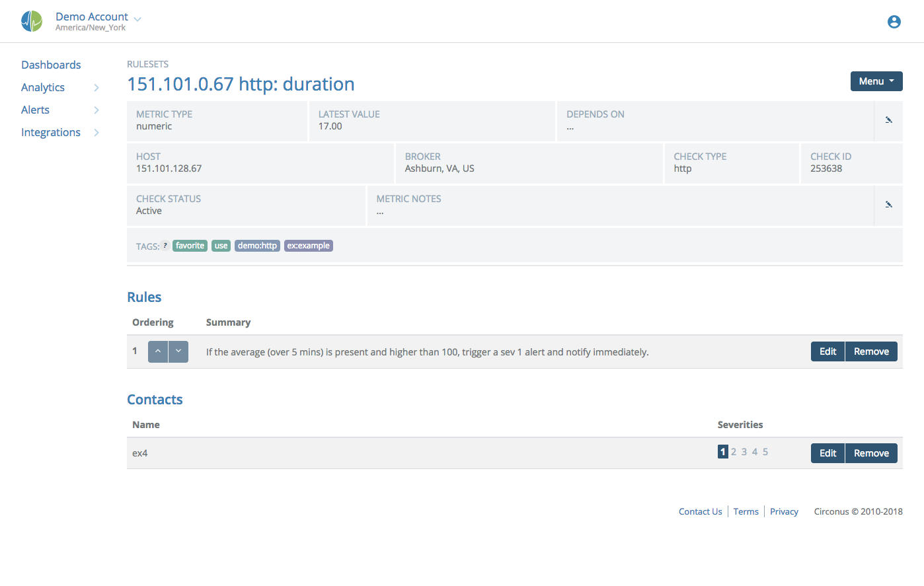Click the edit pencil beside Metric Notes
This screenshot has width=924, height=586.
888,204
